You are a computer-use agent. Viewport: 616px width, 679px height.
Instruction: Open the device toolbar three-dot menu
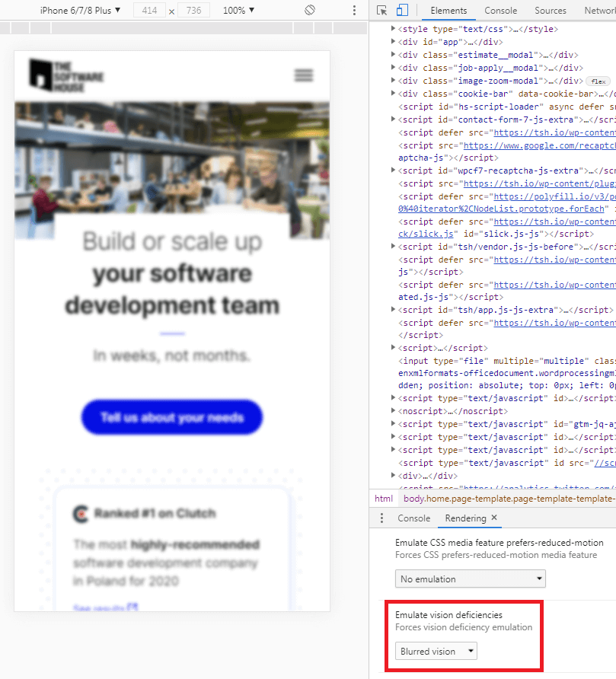pyautogui.click(x=354, y=11)
